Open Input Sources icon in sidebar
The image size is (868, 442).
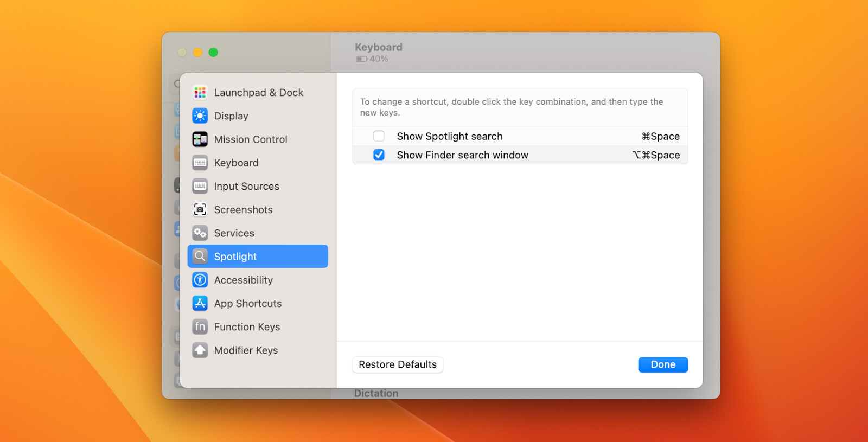pyautogui.click(x=200, y=186)
